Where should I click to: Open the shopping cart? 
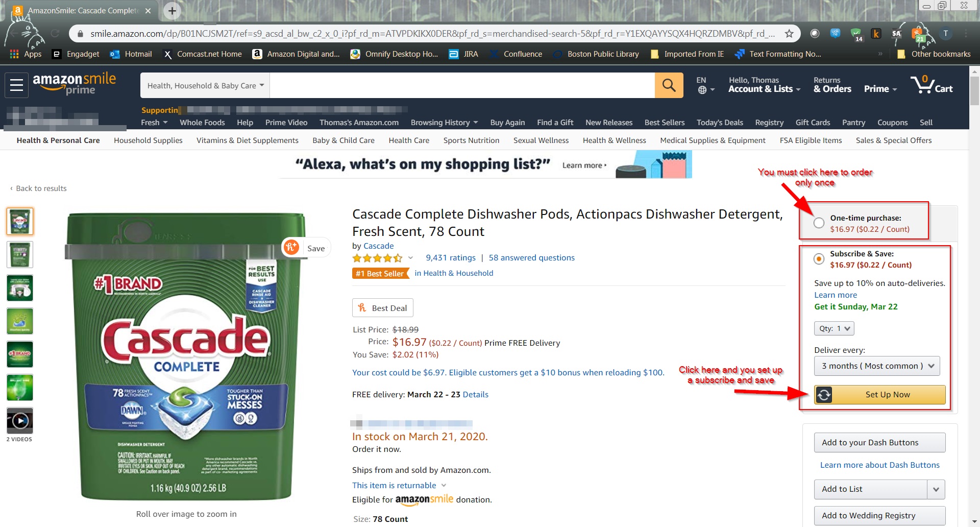(932, 85)
